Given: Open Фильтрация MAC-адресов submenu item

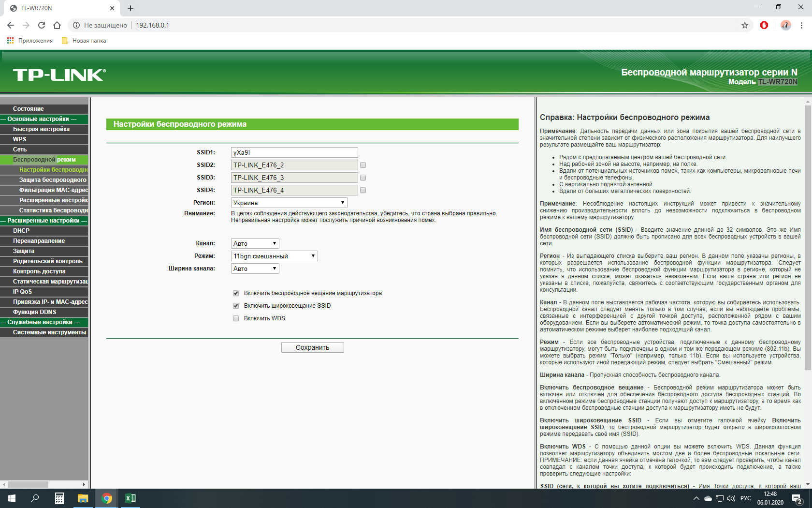Looking at the screenshot, I should click(x=44, y=190).
